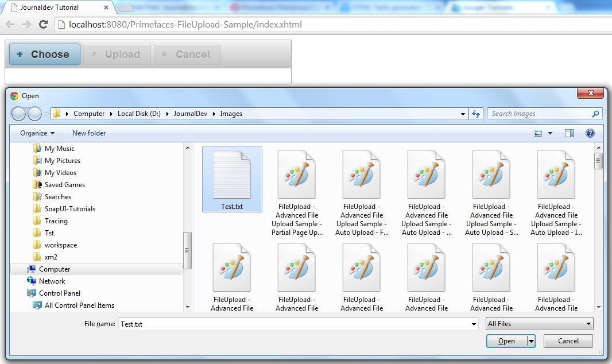The width and height of the screenshot is (612, 364).
Task: Toggle the preview pane icon
Action: pyautogui.click(x=569, y=133)
